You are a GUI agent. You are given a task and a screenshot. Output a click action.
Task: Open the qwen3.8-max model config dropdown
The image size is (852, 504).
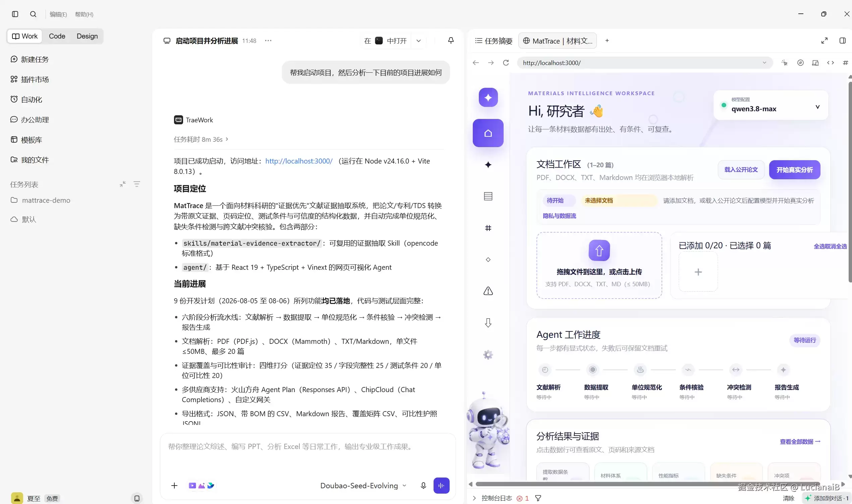(x=771, y=105)
